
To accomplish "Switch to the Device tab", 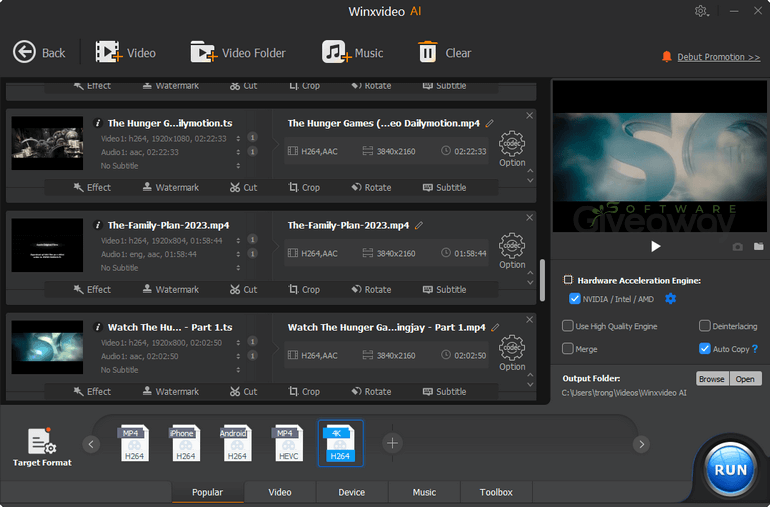I will click(352, 492).
